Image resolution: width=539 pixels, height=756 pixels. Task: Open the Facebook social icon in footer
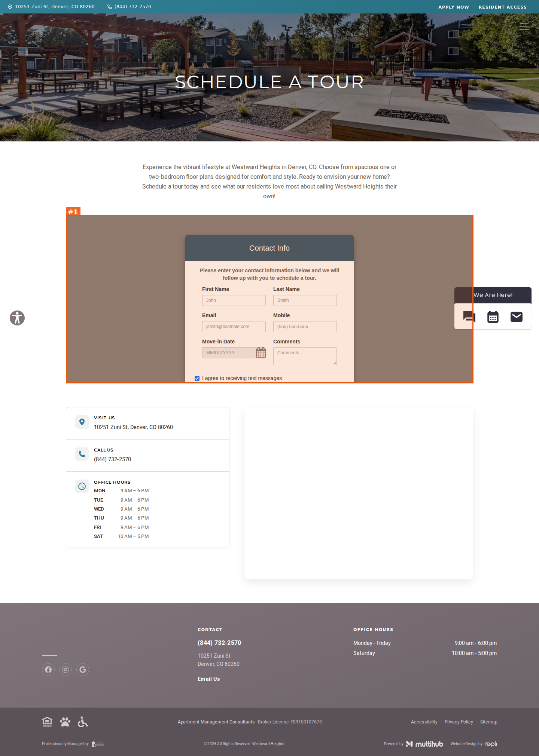click(48, 670)
